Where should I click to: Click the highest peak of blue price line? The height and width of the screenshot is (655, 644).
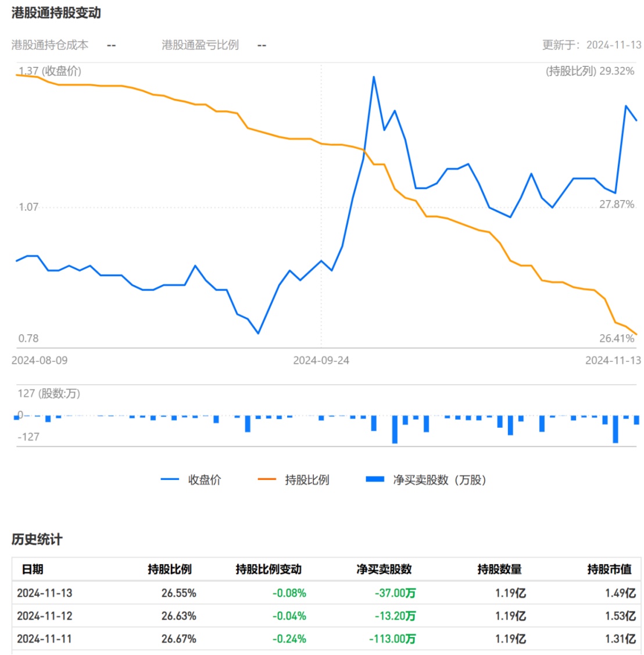coord(374,77)
